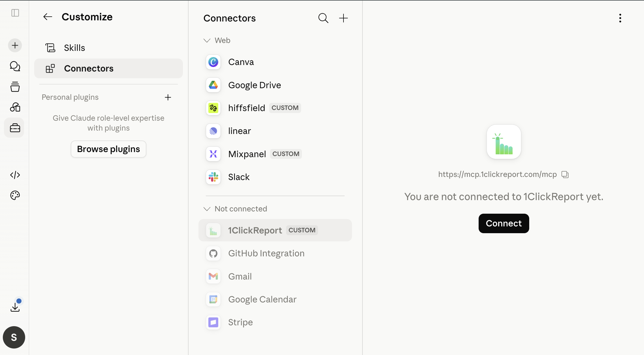Click the Customize page title
The height and width of the screenshot is (355, 644).
coord(87,17)
